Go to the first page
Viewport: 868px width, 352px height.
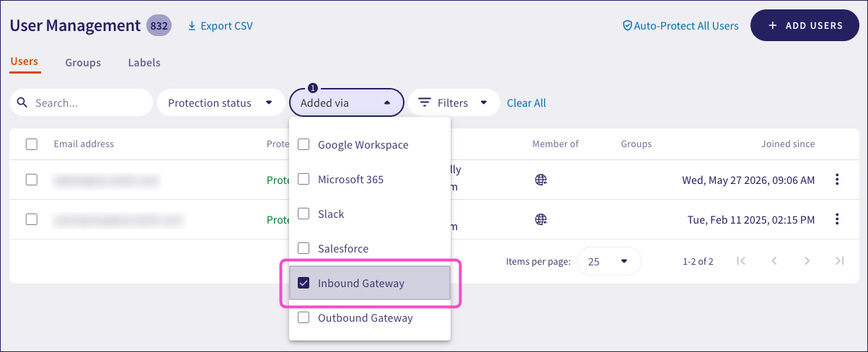741,261
